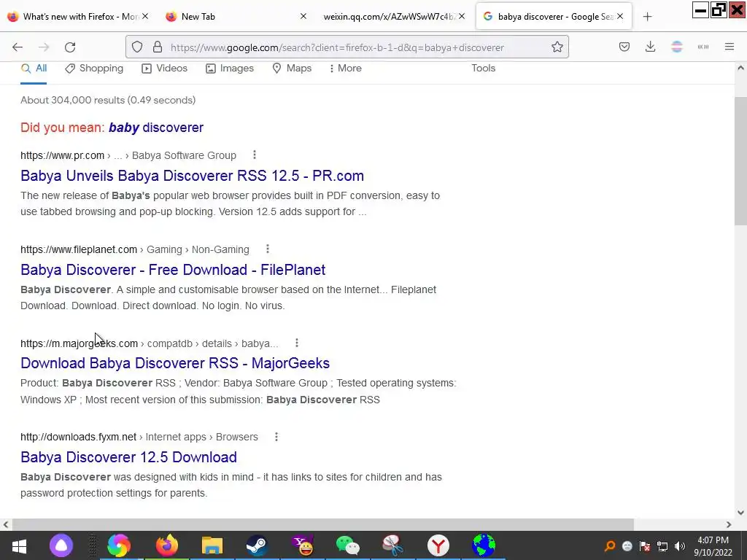Save page to Pocket

click(624, 47)
